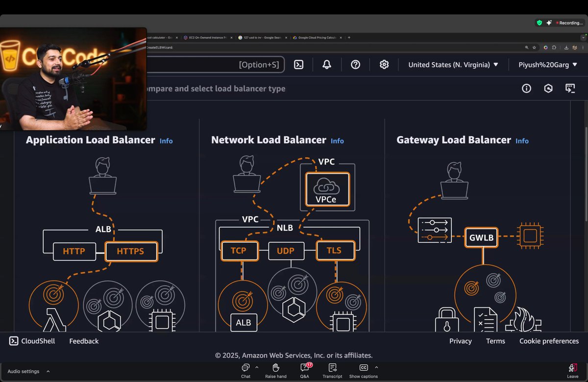
Task: Click the browser zoom magnifier icon
Action: click(x=527, y=48)
